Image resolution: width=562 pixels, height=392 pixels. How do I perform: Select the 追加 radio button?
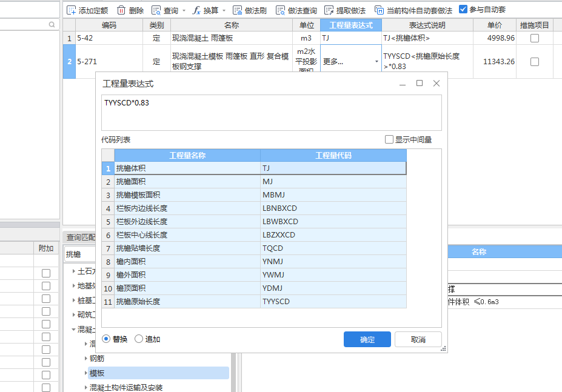139,339
